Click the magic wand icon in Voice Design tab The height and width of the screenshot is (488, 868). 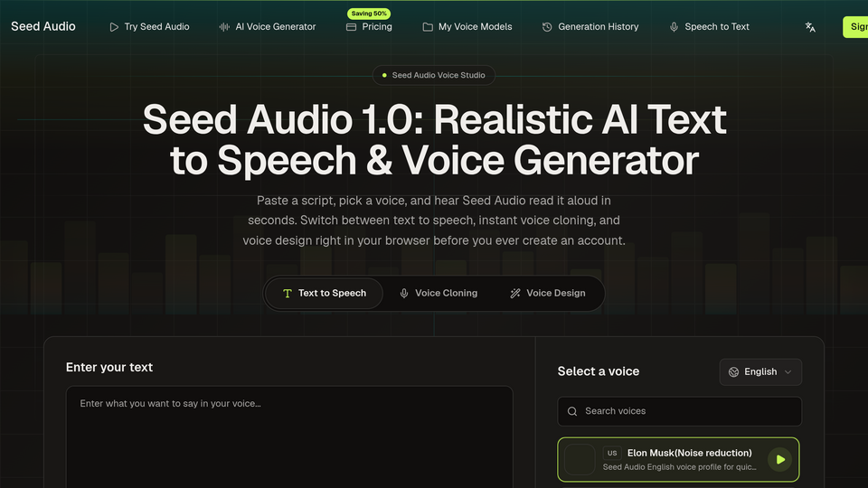(515, 293)
